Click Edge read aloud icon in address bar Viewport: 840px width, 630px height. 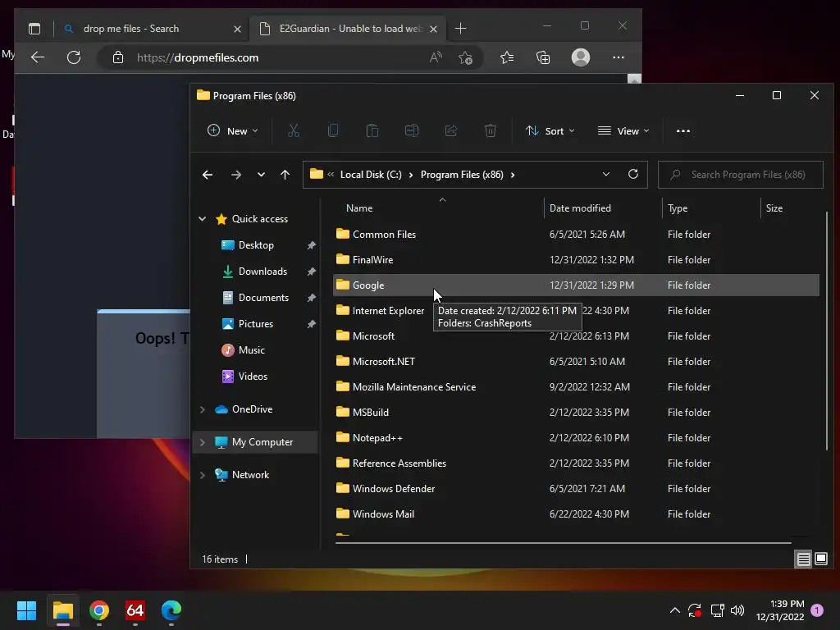(x=436, y=57)
